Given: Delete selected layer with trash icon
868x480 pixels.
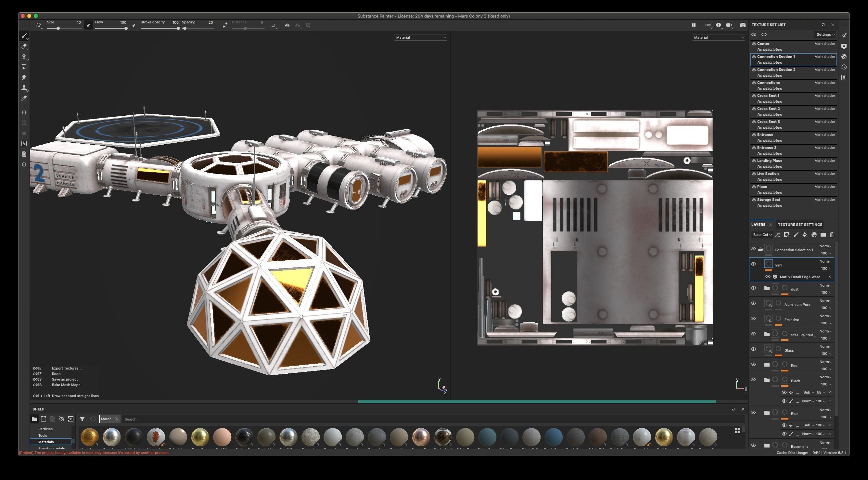Looking at the screenshot, I should click(x=832, y=235).
